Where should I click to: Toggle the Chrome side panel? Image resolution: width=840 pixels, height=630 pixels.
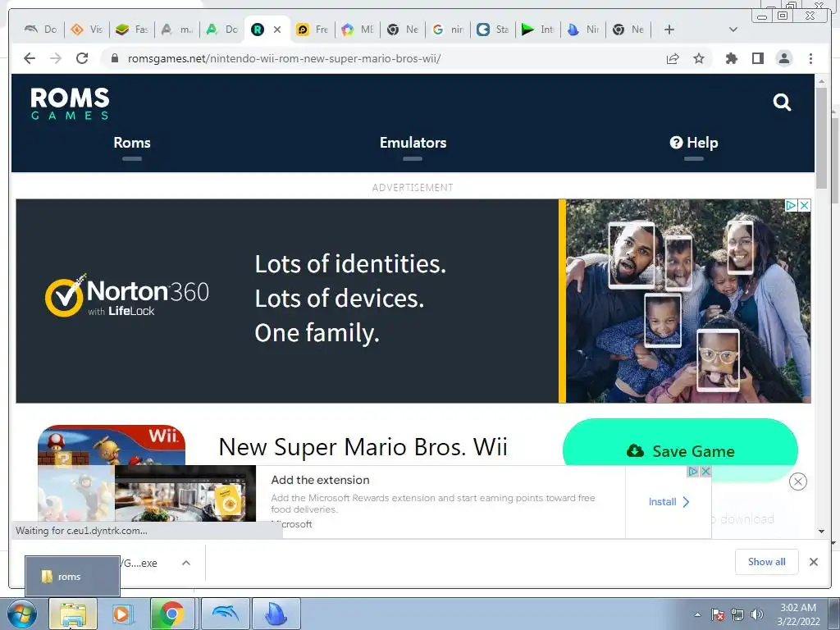pyautogui.click(x=757, y=58)
